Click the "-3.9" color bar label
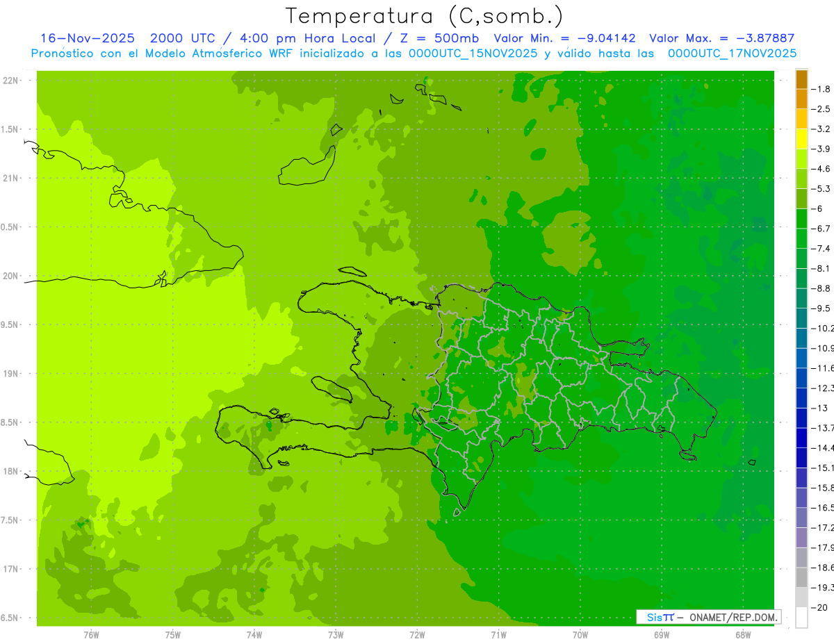Image resolution: width=834 pixels, height=644 pixels. (822, 149)
